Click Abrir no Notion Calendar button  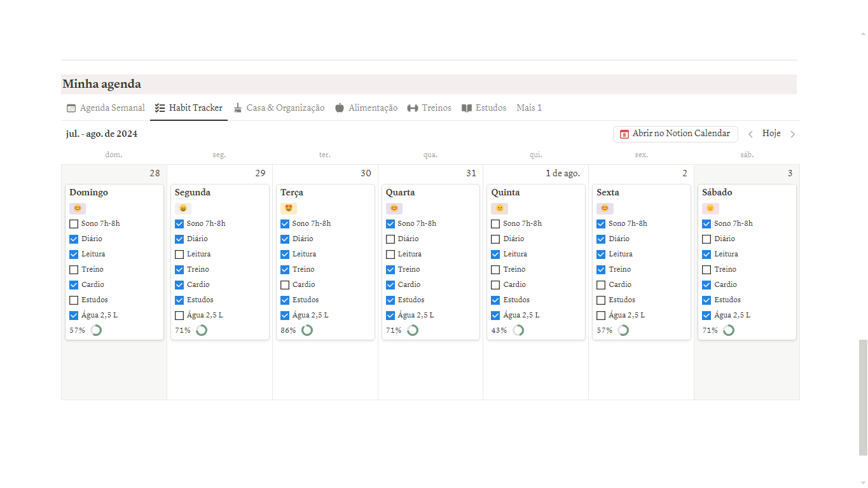point(675,134)
